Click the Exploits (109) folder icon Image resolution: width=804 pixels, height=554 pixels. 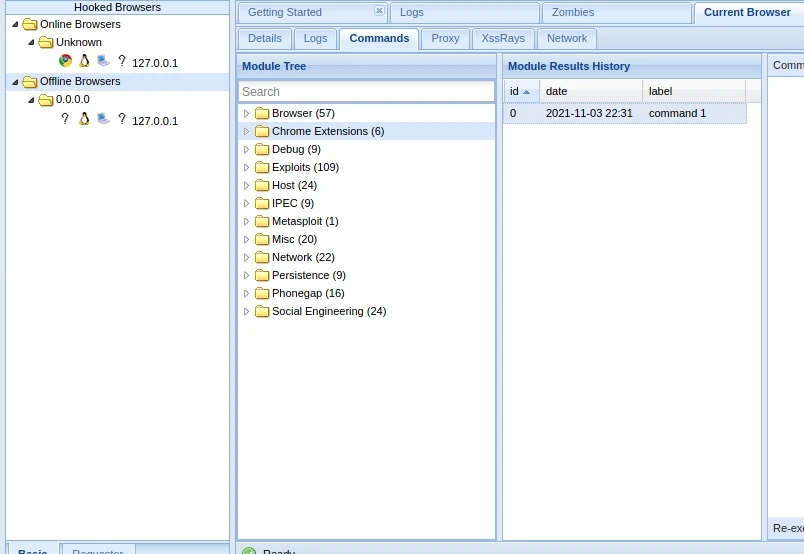point(262,167)
